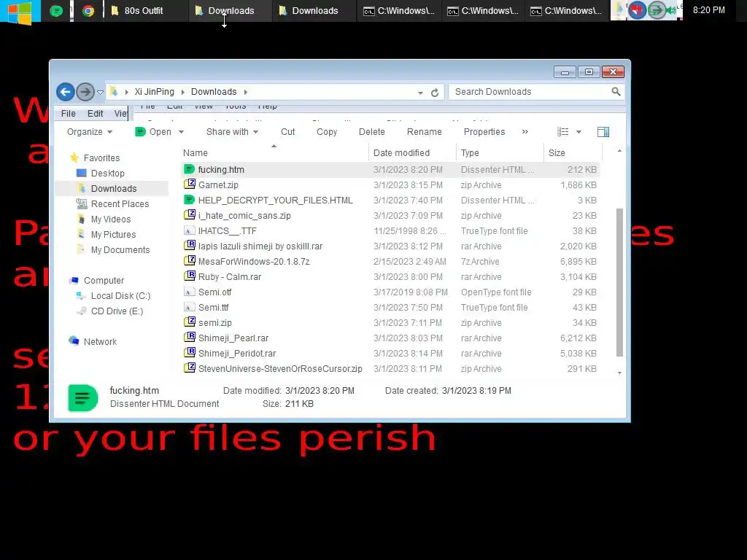The height and width of the screenshot is (560, 747).
Task: Expand the Open button's arrow
Action: 181,132
